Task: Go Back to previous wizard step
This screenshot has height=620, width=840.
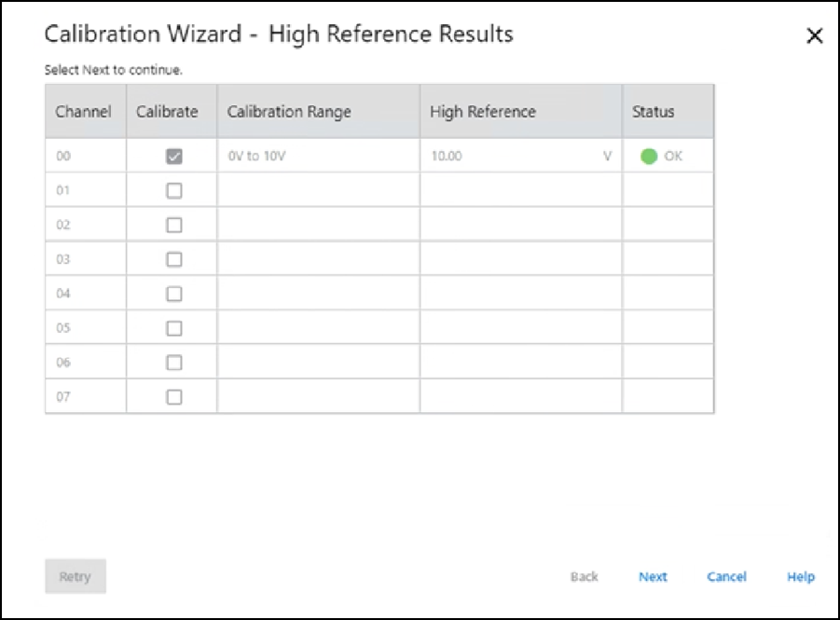Action: click(x=584, y=577)
